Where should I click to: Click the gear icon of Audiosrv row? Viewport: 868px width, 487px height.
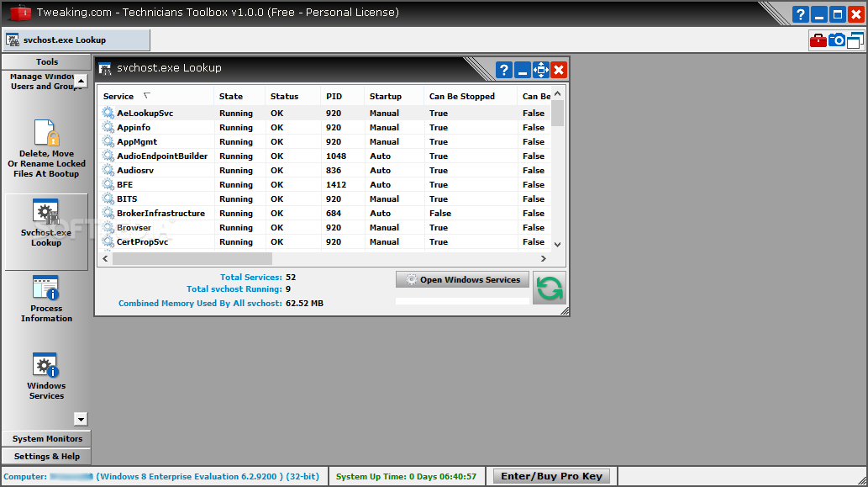pyautogui.click(x=108, y=170)
